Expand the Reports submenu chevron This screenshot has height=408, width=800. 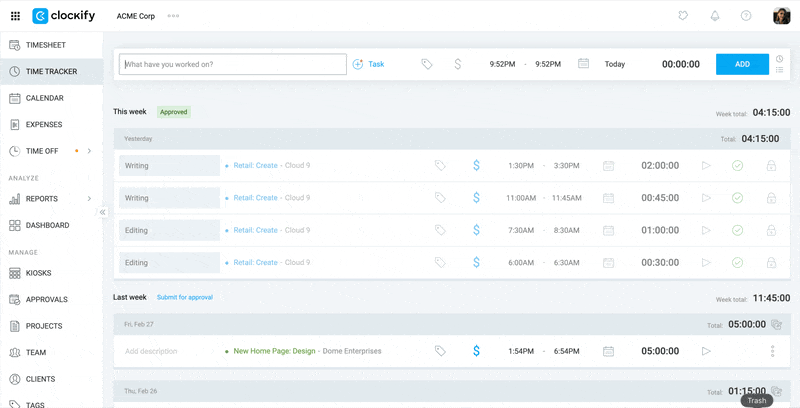tap(90, 199)
